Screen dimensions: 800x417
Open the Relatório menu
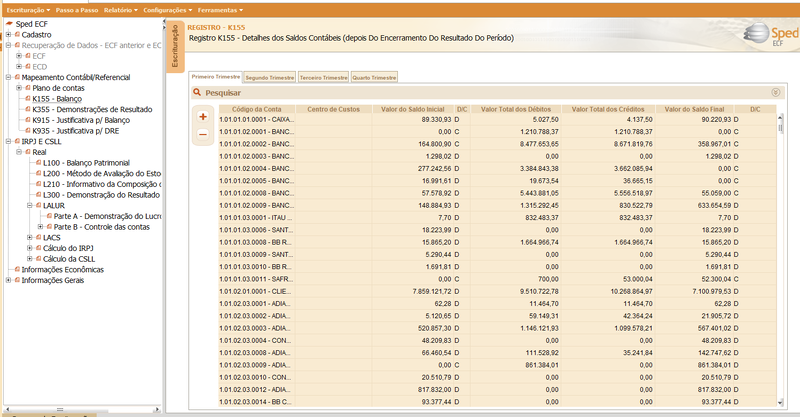[120, 10]
